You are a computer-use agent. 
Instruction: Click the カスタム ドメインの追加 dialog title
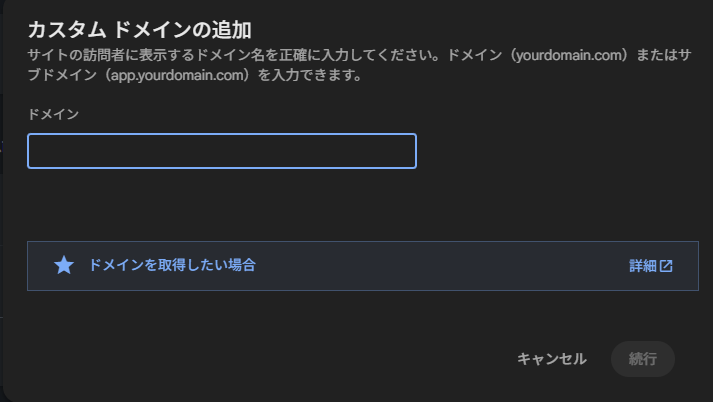[138, 28]
